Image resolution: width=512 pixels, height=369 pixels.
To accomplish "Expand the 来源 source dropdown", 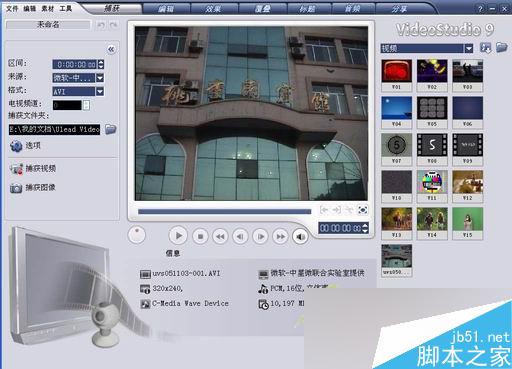I will [x=100, y=78].
